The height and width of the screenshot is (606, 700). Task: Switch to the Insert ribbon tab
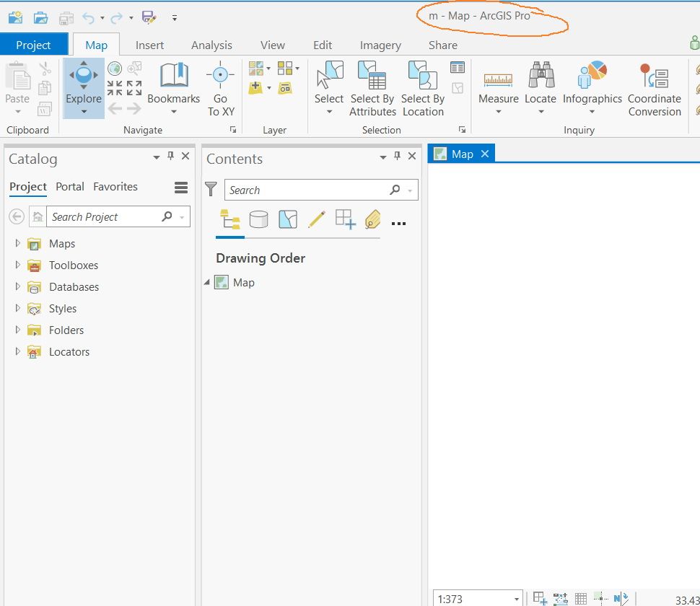coord(149,45)
